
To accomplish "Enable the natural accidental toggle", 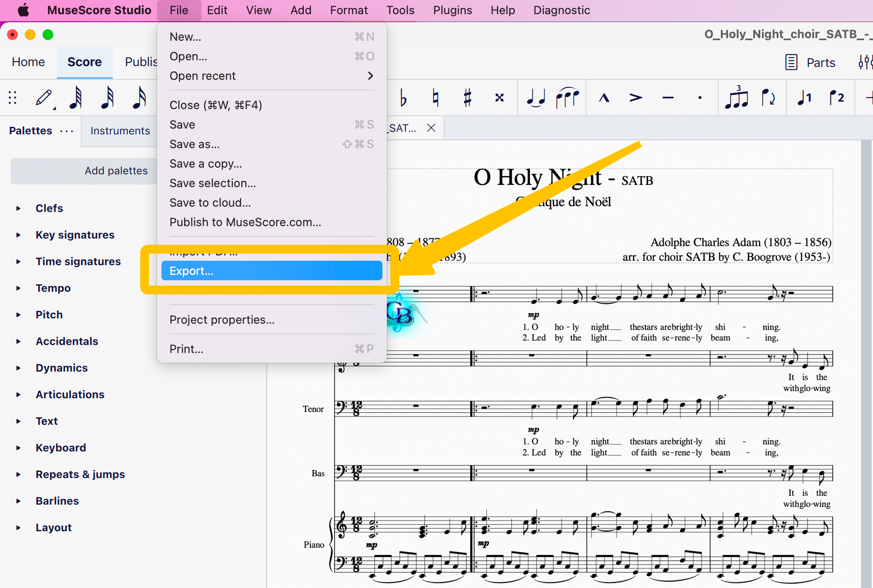I will (435, 98).
